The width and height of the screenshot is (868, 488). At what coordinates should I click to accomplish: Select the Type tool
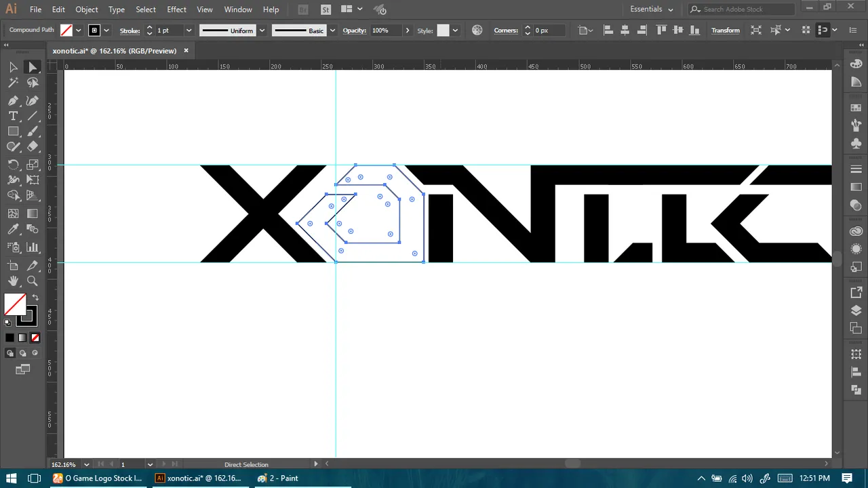coord(13,116)
